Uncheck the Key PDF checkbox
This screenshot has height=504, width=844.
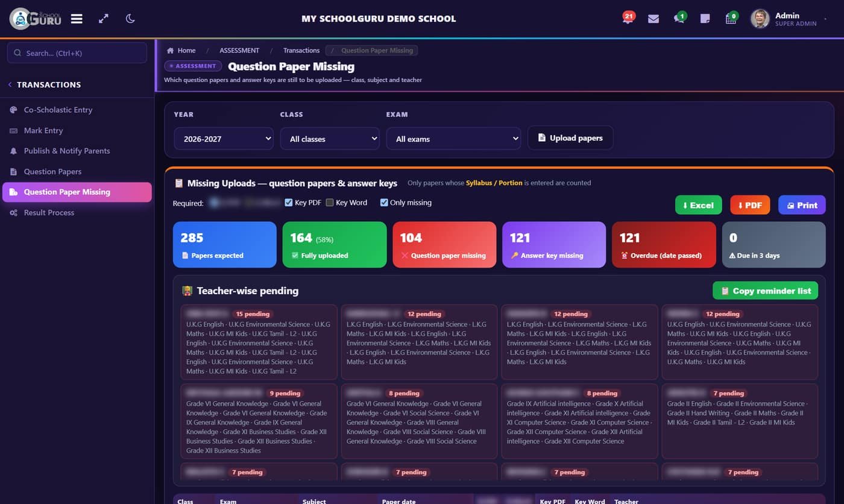(x=289, y=203)
